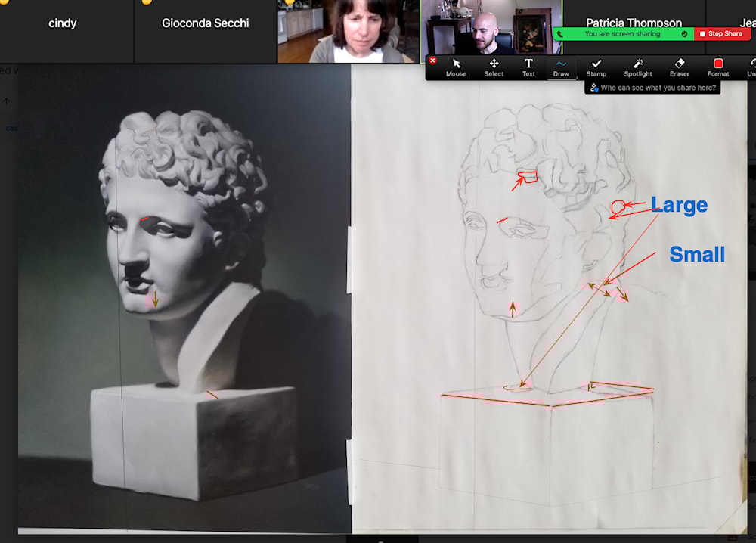This screenshot has height=543, width=756.
Task: Click Patricia Thompson's participant tile
Action: click(634, 17)
